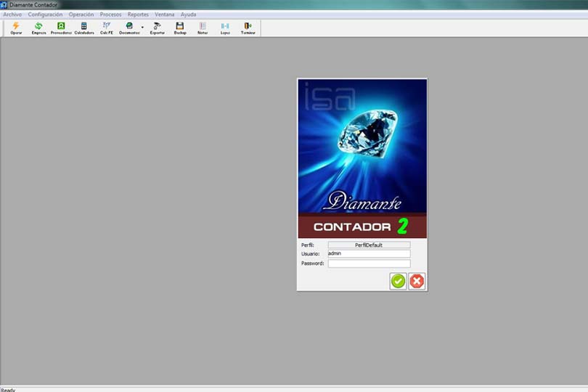The image size is (588, 392).
Task: Click the Terminar exit icon
Action: 248,28
